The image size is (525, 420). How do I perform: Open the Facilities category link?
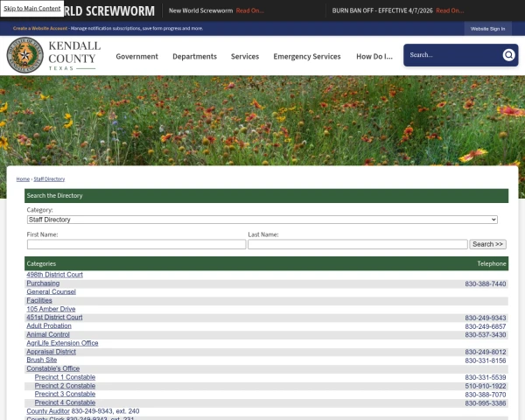click(39, 300)
